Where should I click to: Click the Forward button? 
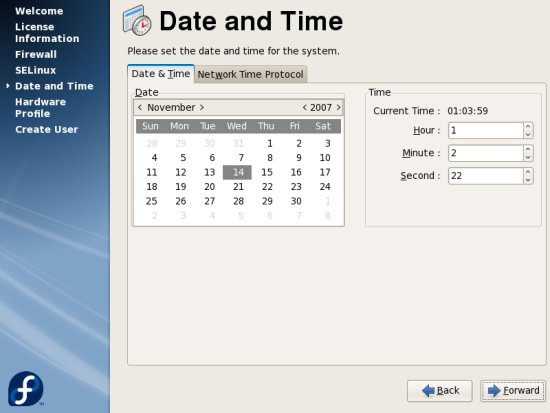513,391
